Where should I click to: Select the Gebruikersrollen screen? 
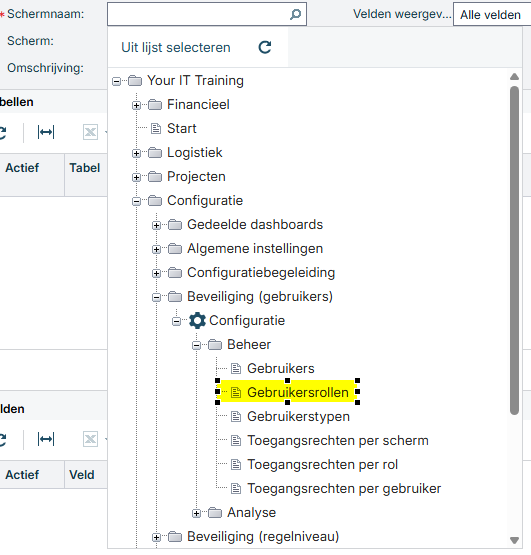coord(298,393)
